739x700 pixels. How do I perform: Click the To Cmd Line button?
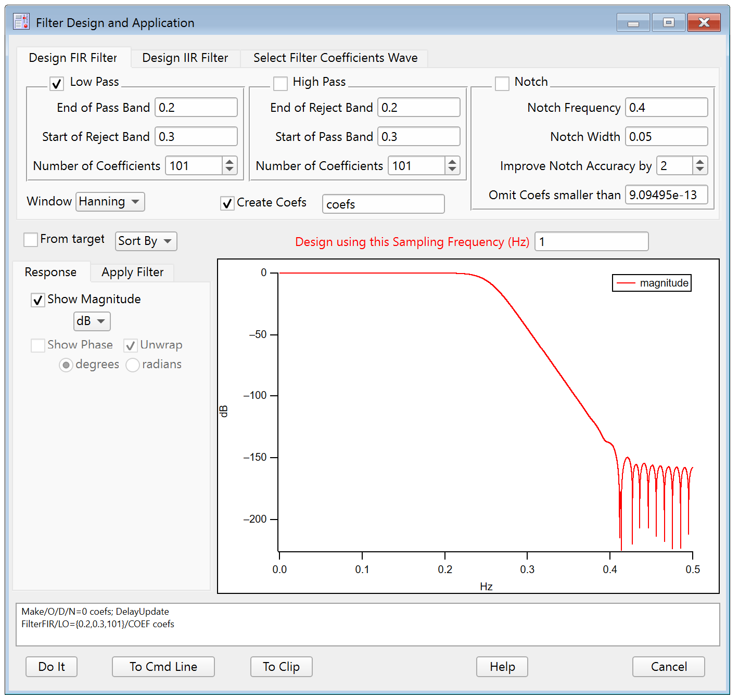(163, 667)
